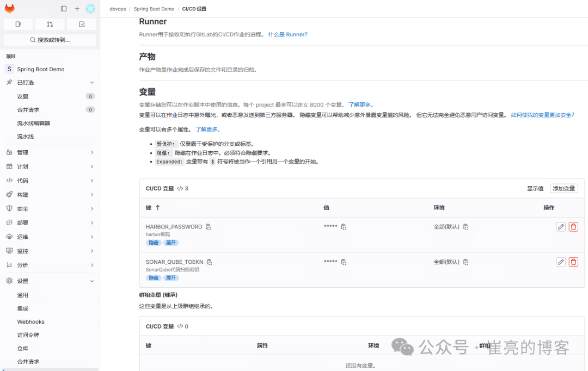The width and height of the screenshot is (588, 371).
Task: Copy the HARBOR_PASSWORD key via clipboard icon
Action: point(208,226)
